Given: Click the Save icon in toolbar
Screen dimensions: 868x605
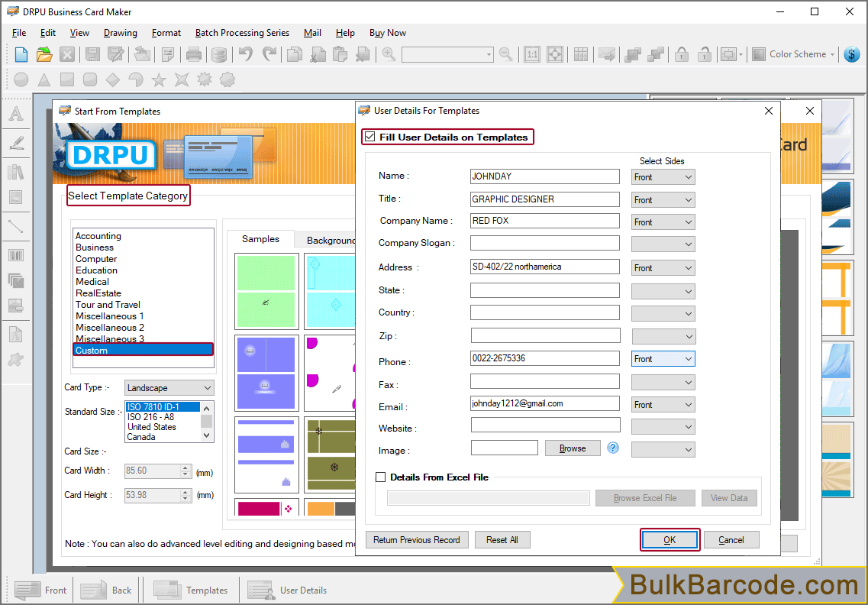Looking at the screenshot, I should (92, 54).
